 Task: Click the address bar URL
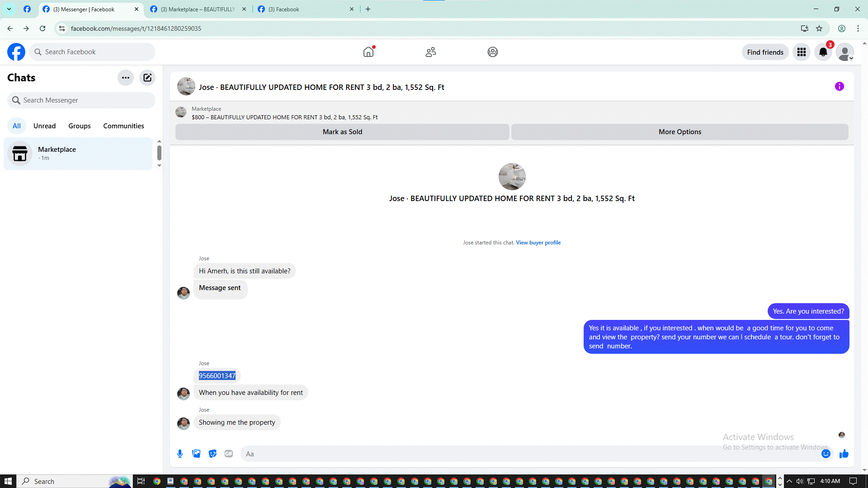136,28
